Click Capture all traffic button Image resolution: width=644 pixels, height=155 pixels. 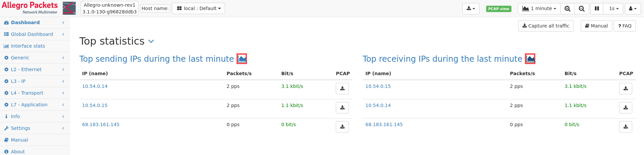coord(546,26)
